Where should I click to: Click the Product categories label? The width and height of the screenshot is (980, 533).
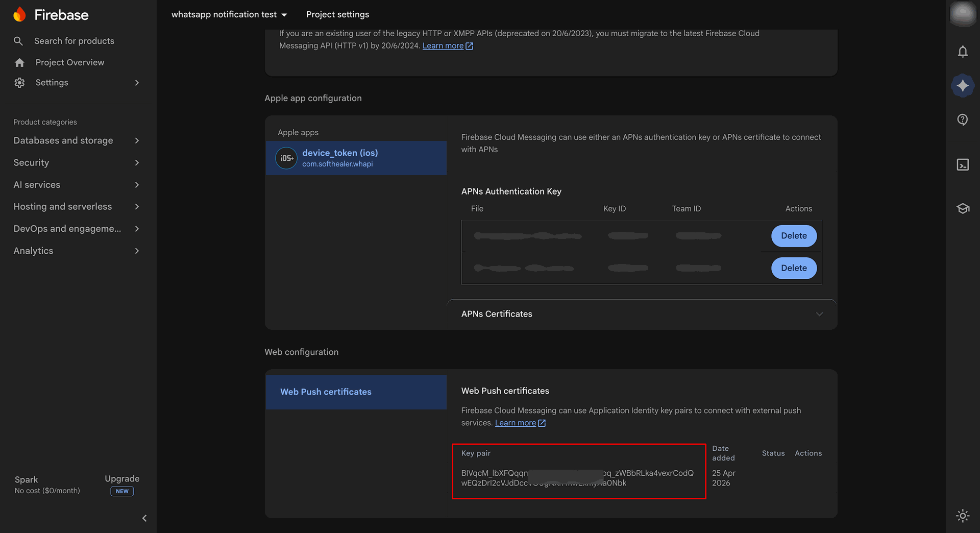45,122
